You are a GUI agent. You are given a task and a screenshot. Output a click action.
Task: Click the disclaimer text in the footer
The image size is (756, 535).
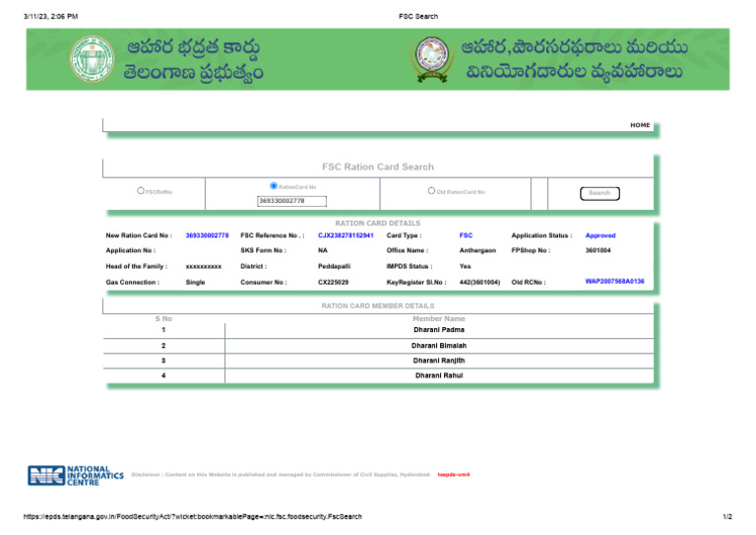pyautogui.click(x=281, y=475)
